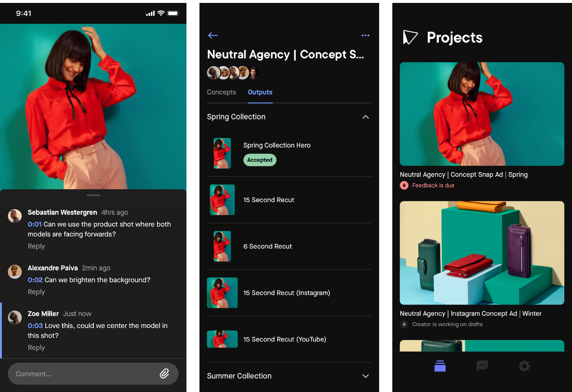Click '6 Second Recut' label

(x=268, y=246)
